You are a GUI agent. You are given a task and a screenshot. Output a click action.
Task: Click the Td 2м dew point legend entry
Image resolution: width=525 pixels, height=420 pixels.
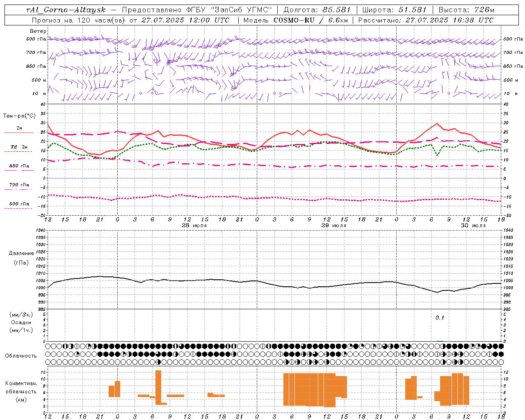pos(19,147)
